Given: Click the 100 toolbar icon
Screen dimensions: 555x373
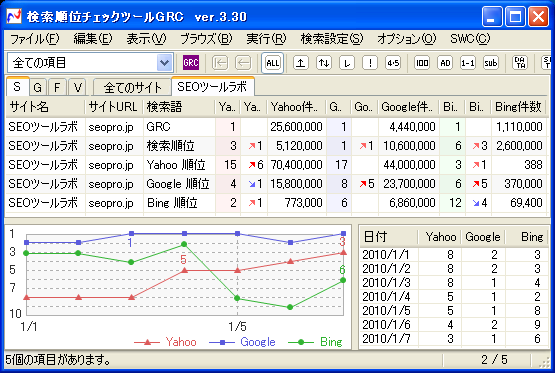Looking at the screenshot, I should pyautogui.click(x=422, y=63).
